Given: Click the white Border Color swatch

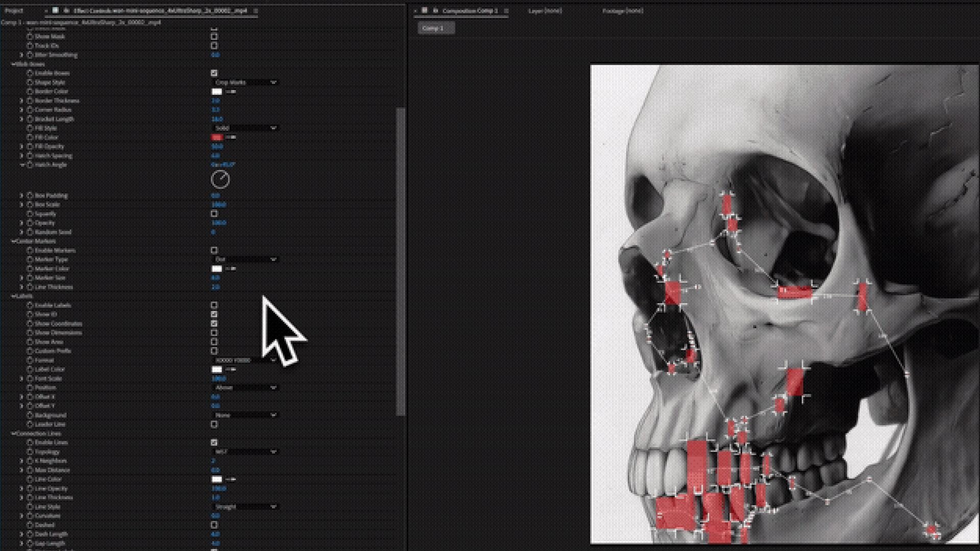Looking at the screenshot, I should [217, 92].
